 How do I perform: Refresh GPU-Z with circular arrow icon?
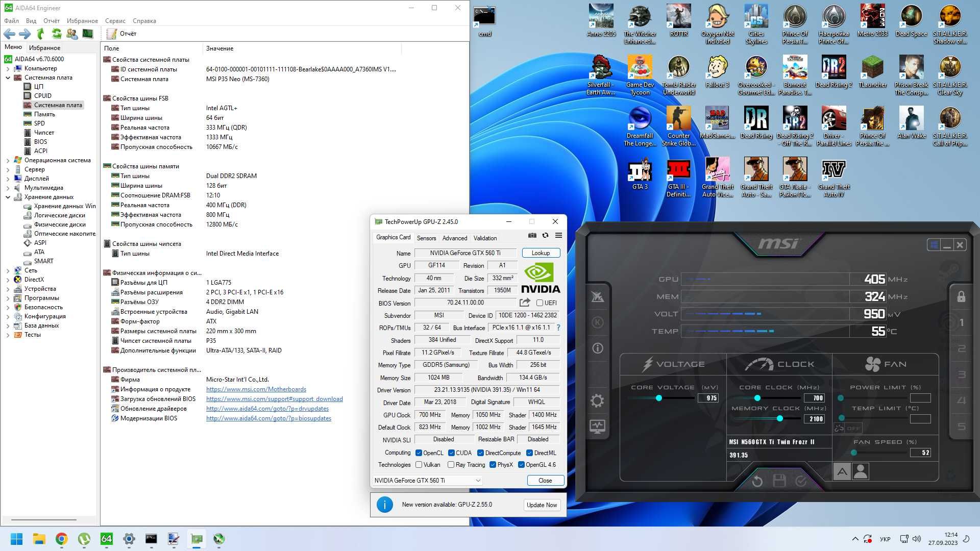click(x=545, y=235)
